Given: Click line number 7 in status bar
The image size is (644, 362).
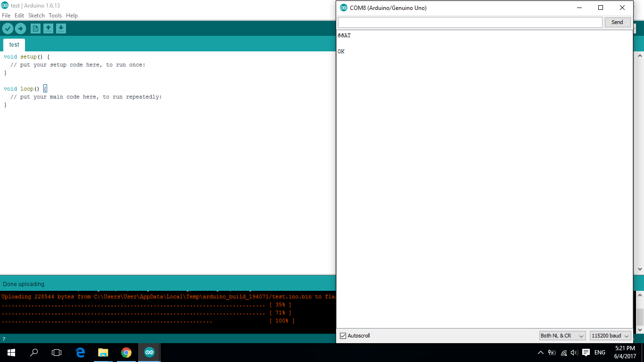Looking at the screenshot, I should (x=4, y=339).
